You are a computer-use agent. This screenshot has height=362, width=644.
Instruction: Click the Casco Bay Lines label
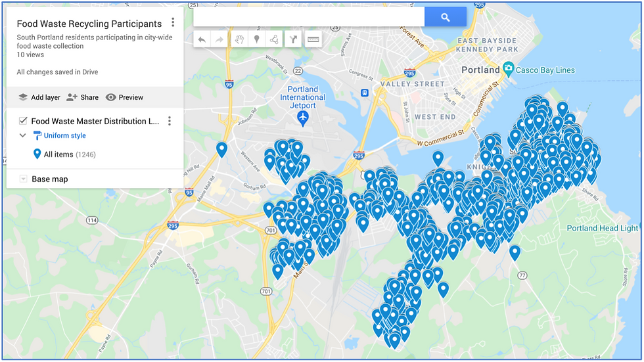click(545, 70)
